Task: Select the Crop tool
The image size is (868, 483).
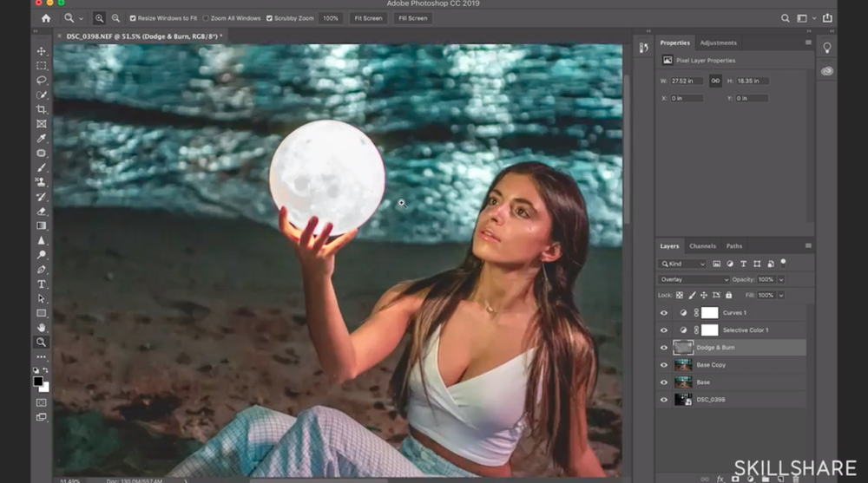Action: [x=41, y=109]
